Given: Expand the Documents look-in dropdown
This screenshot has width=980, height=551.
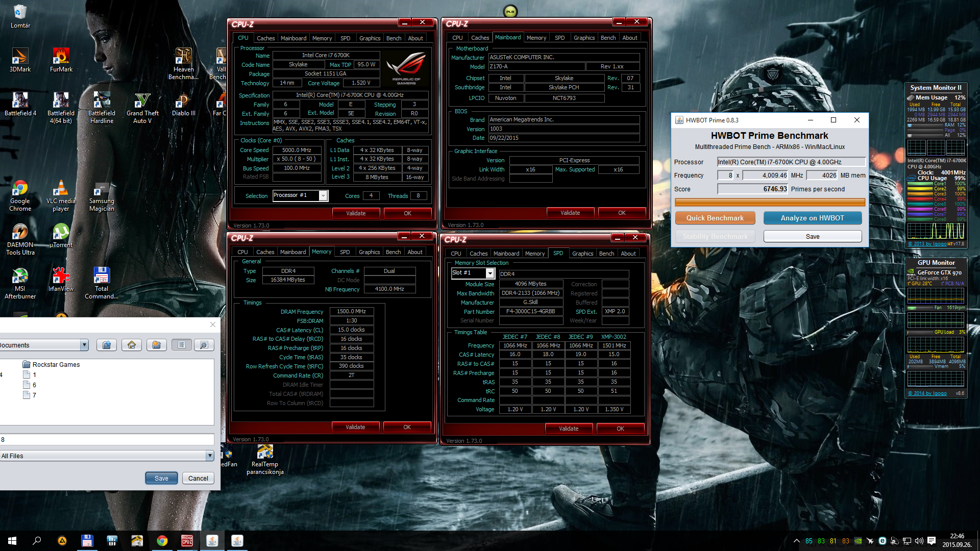Looking at the screenshot, I should tap(84, 345).
